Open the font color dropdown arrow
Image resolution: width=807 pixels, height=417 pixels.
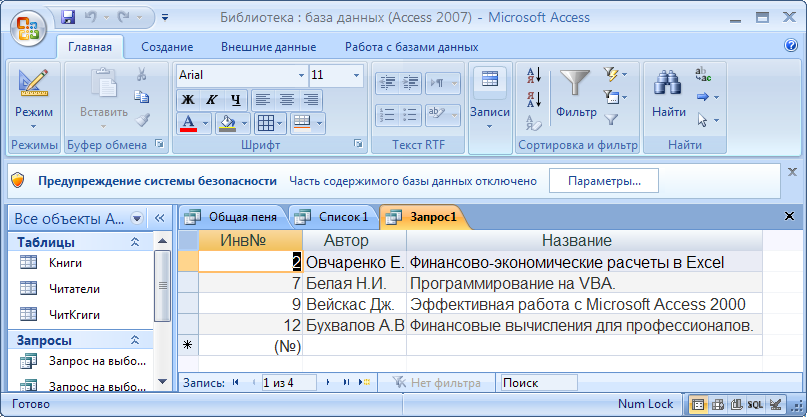pos(205,124)
